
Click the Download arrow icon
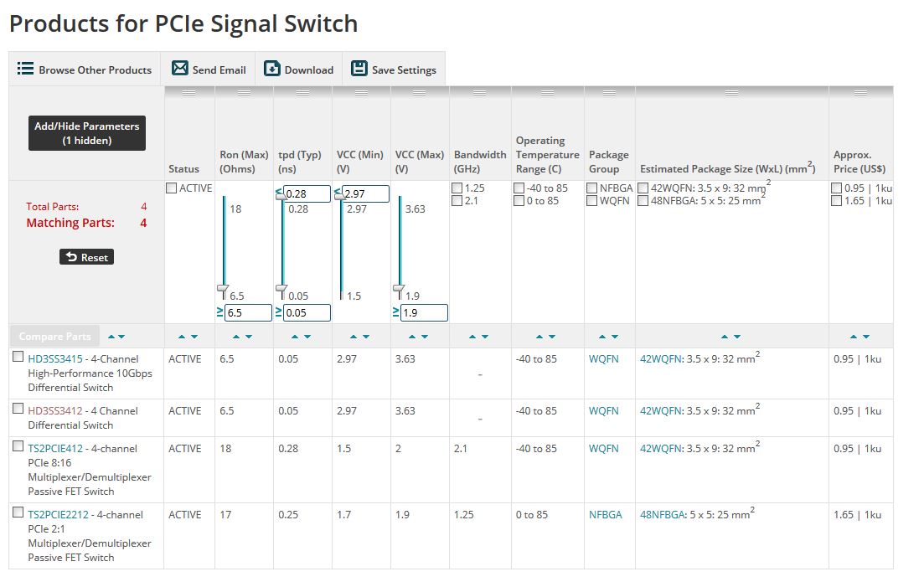coord(272,69)
